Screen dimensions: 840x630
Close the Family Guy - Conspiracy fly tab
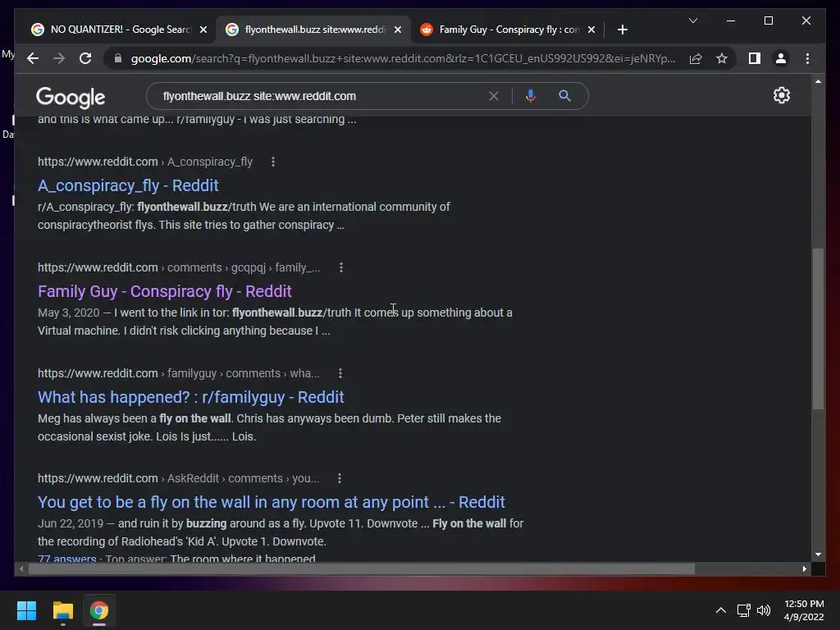(x=591, y=30)
